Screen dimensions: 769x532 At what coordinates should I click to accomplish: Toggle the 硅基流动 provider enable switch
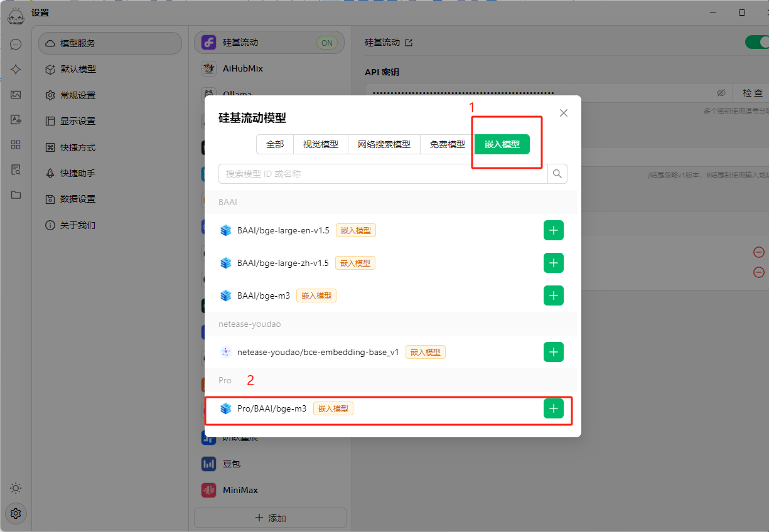pos(757,42)
